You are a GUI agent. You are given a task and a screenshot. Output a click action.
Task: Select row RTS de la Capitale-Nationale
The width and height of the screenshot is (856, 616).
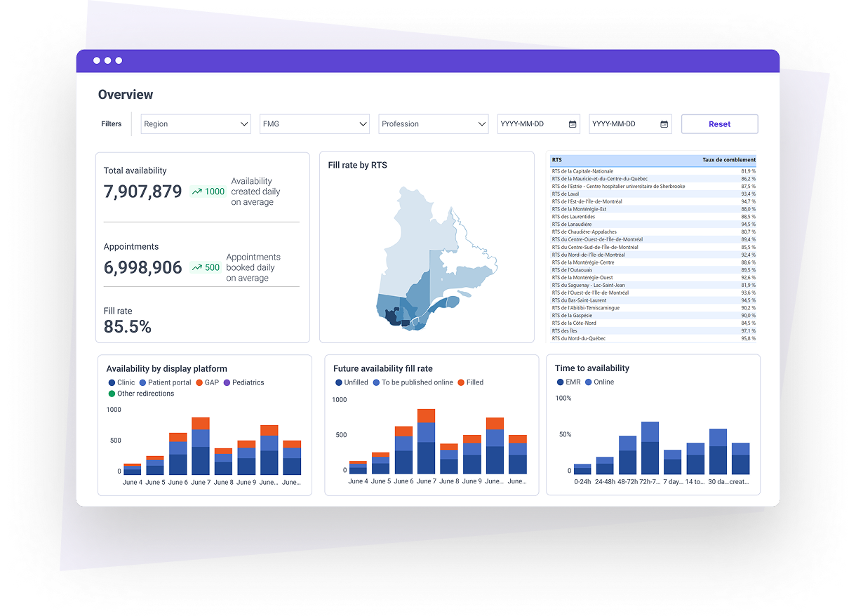tap(653, 171)
